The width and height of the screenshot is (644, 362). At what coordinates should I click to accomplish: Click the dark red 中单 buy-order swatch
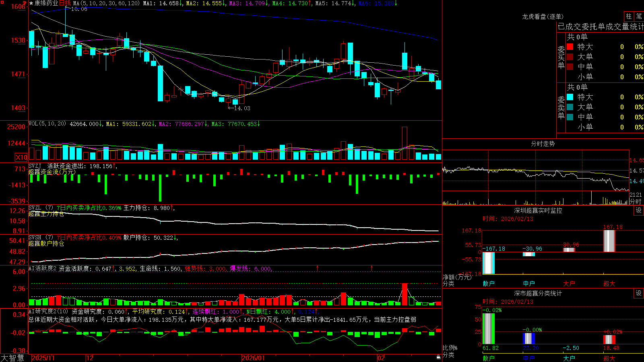coord(570,67)
